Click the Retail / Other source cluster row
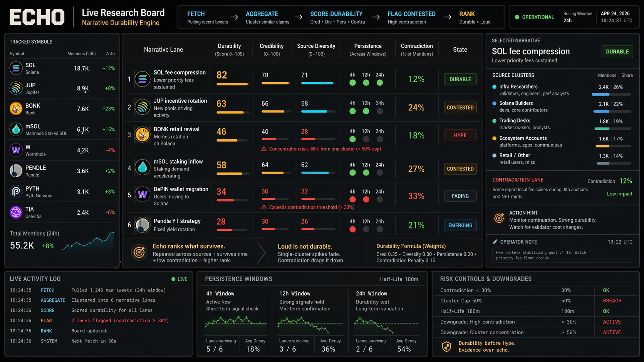The image size is (644, 362). tap(562, 158)
